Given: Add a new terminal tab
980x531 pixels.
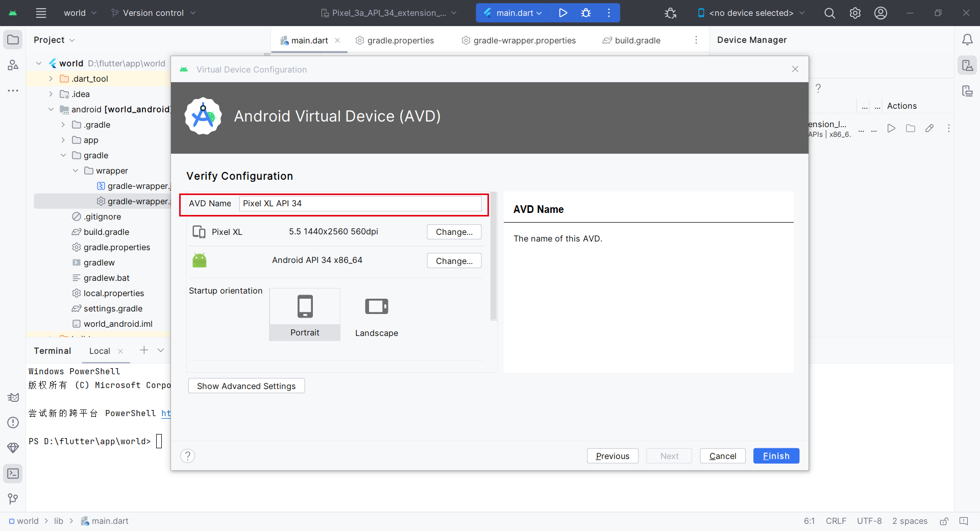Looking at the screenshot, I should coord(144,350).
